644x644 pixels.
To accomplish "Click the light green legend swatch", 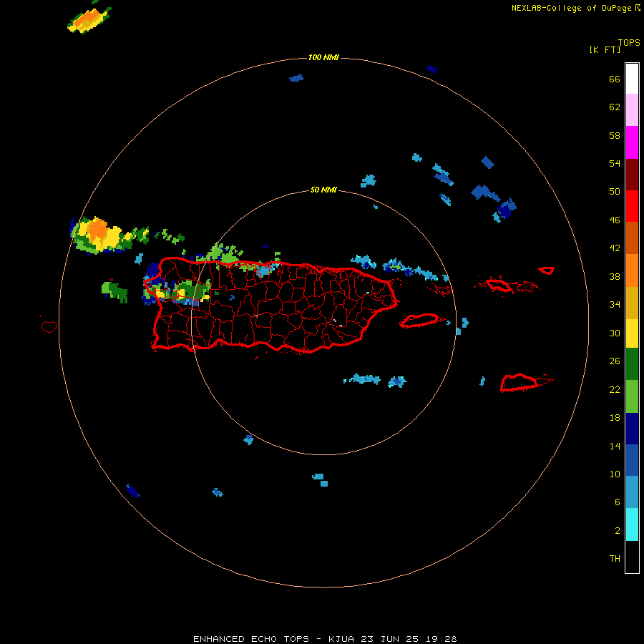I will click(x=632, y=396).
